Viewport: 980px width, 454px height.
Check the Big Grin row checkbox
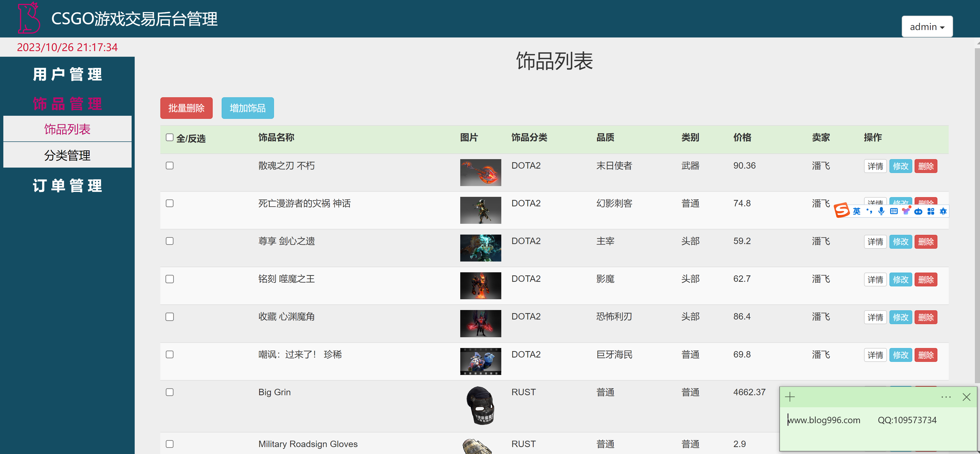click(x=170, y=392)
